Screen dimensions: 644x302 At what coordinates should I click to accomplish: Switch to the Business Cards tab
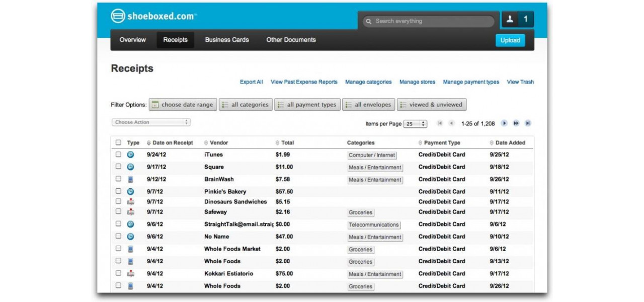tap(227, 40)
